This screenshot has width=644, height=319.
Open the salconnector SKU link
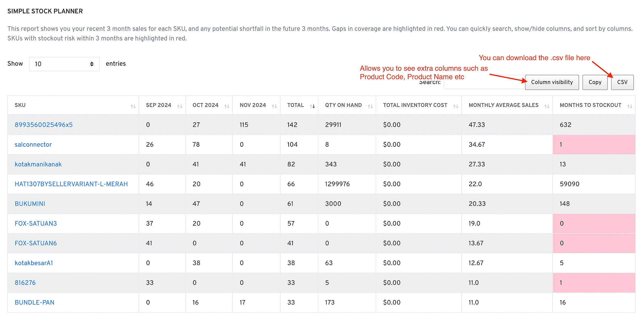[33, 145]
